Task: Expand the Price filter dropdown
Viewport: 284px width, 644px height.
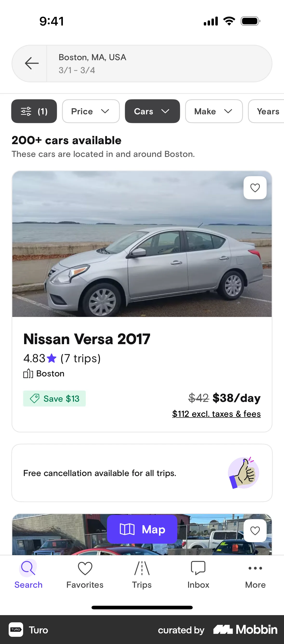Action: coord(91,111)
